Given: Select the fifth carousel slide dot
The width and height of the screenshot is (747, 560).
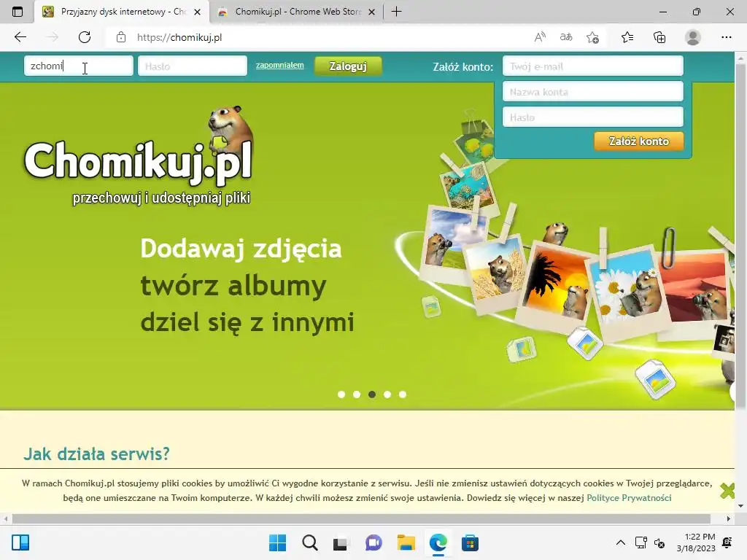Looking at the screenshot, I should (x=403, y=394).
